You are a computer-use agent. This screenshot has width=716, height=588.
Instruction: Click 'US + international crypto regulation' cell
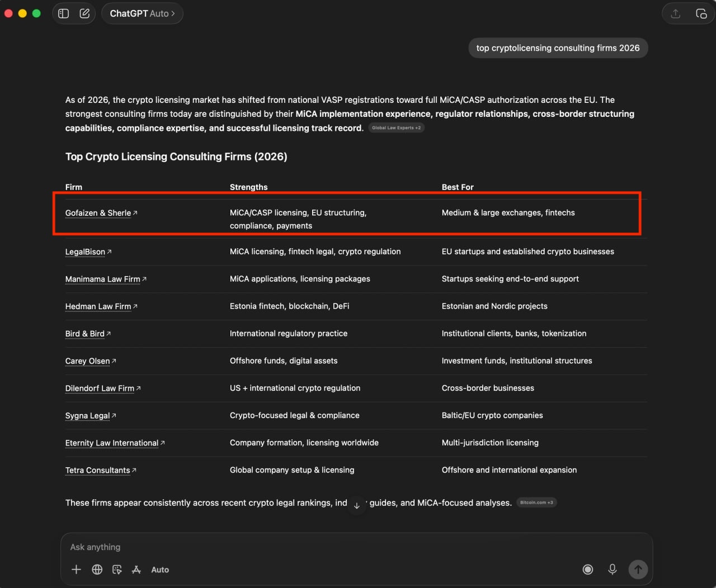295,388
